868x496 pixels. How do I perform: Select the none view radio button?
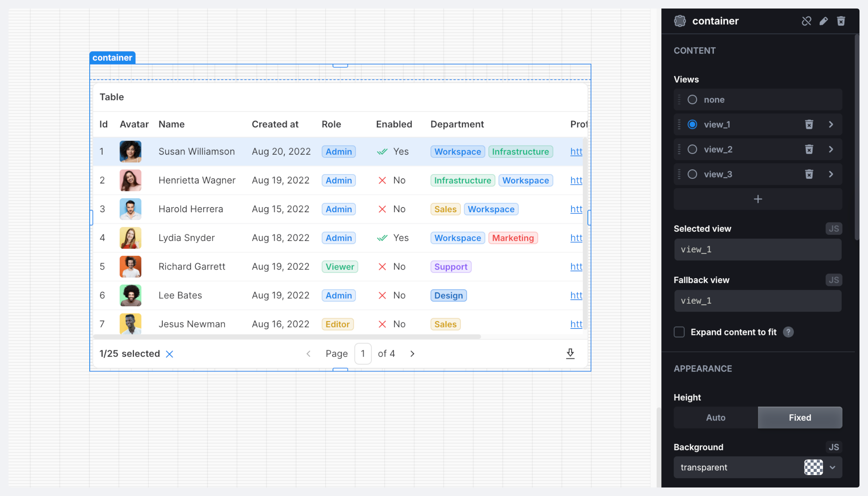tap(692, 100)
